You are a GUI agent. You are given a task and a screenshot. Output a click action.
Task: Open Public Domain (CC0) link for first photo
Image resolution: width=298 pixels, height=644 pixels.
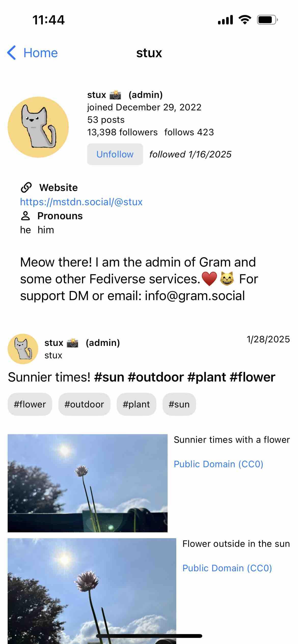[218, 464]
